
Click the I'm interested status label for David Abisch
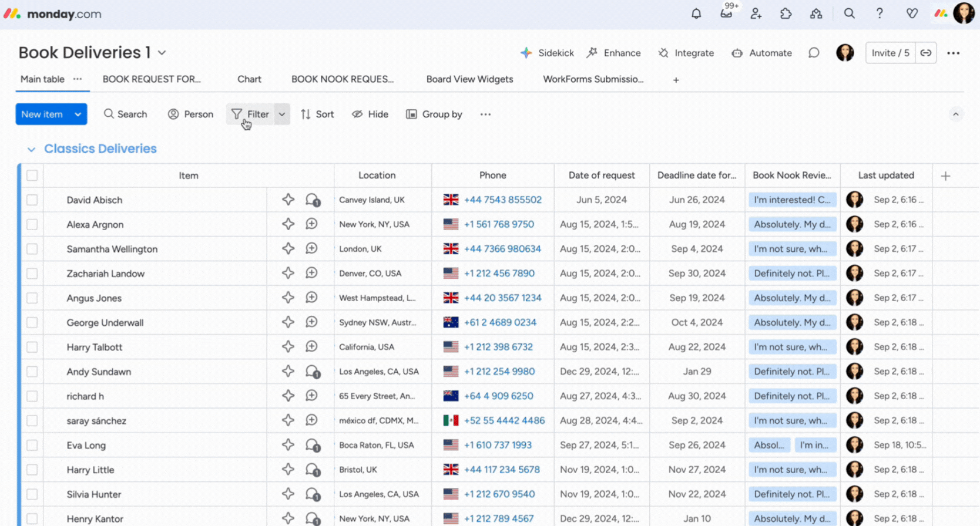click(792, 200)
